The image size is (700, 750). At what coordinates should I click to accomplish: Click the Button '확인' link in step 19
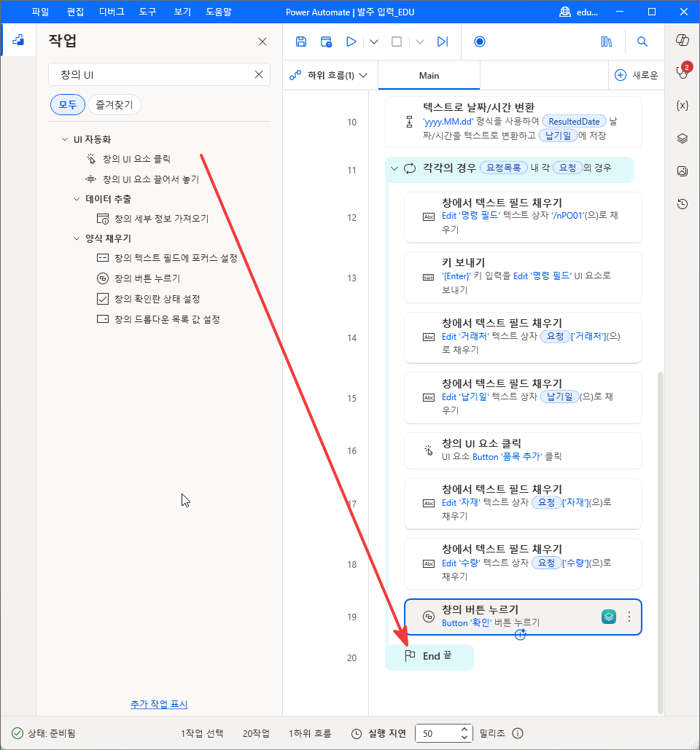467,622
